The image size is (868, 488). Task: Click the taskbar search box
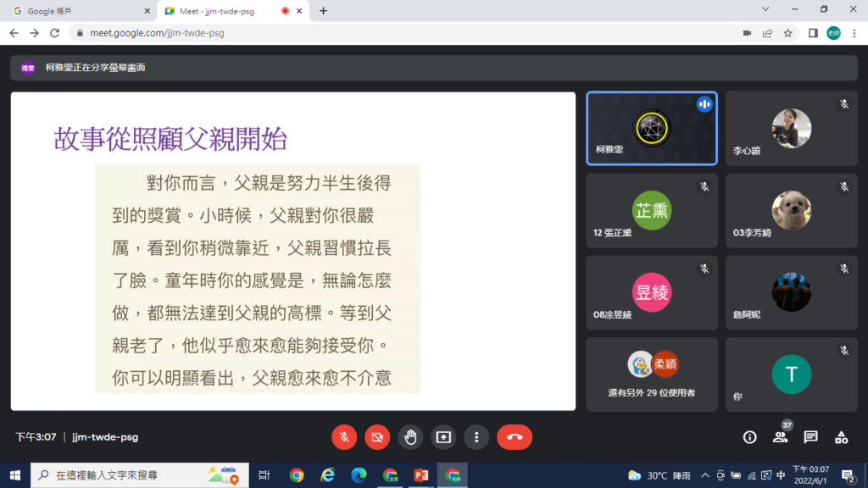[140, 475]
